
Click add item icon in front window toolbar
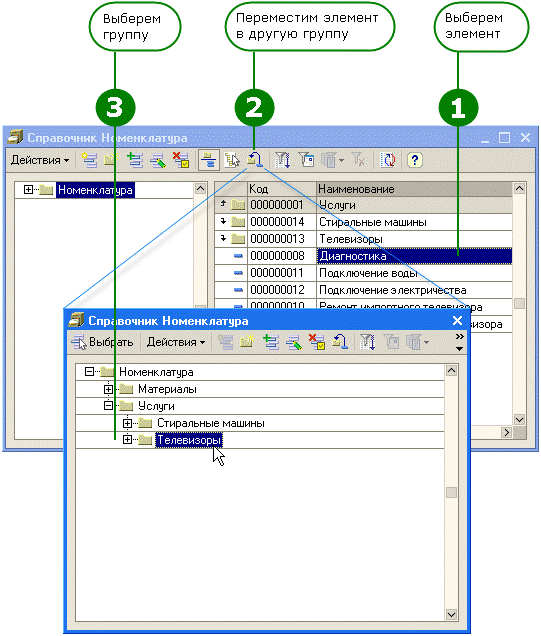(225, 342)
